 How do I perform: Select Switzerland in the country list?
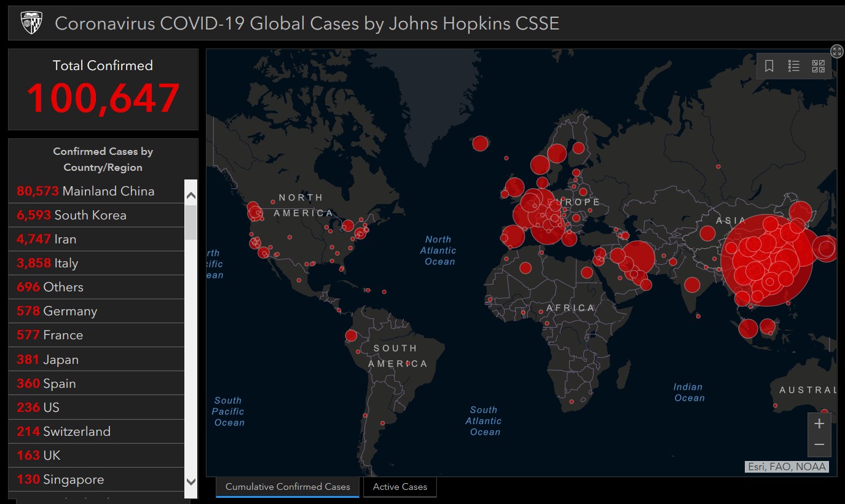pos(96,431)
